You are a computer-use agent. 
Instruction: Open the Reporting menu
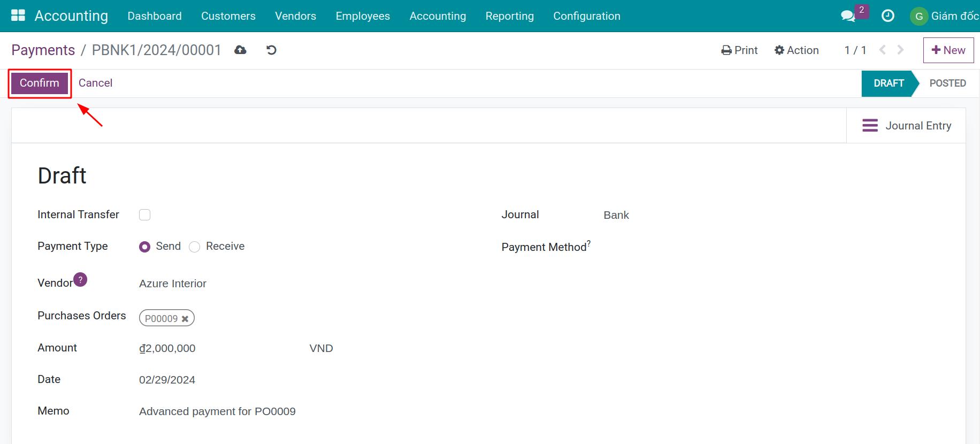[510, 16]
